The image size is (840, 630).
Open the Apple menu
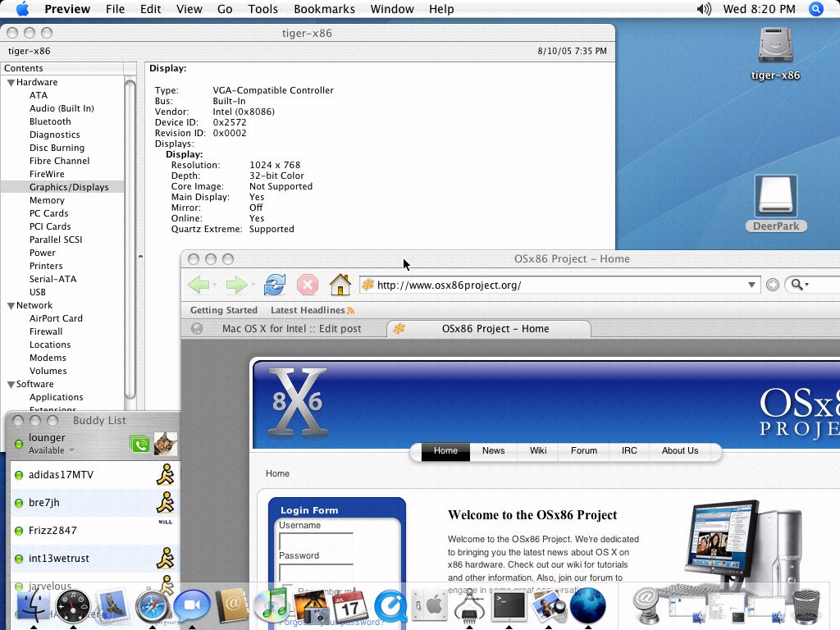tap(22, 9)
